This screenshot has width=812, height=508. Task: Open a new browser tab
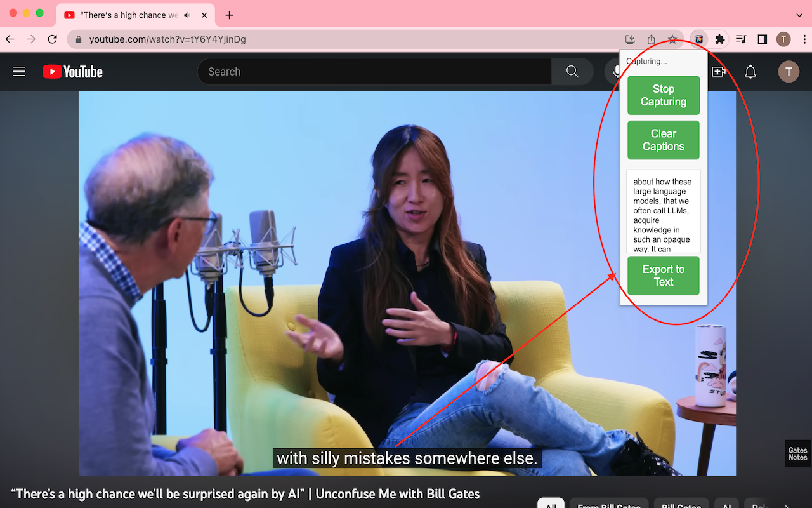point(230,15)
